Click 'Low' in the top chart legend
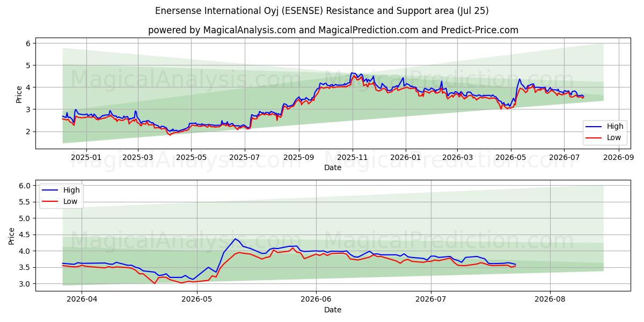The height and width of the screenshot is (322, 644). point(614,137)
